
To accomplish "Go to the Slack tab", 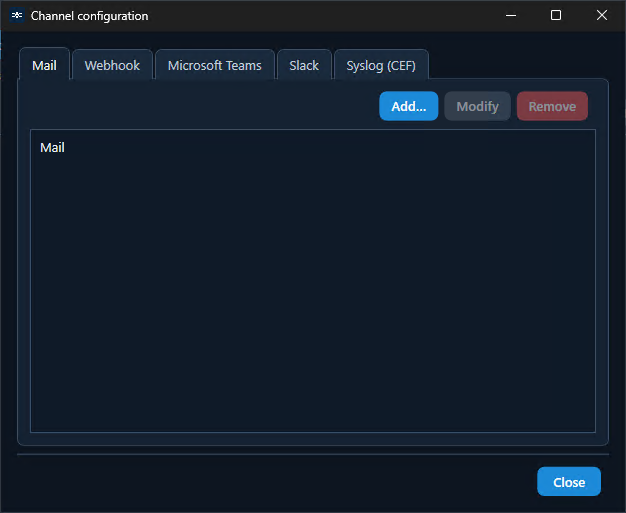I will [304, 65].
